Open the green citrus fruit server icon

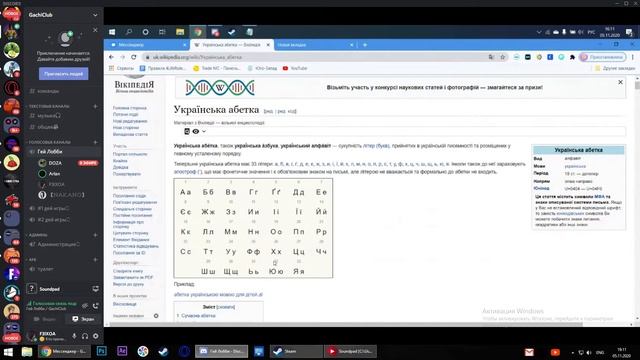[11, 51]
